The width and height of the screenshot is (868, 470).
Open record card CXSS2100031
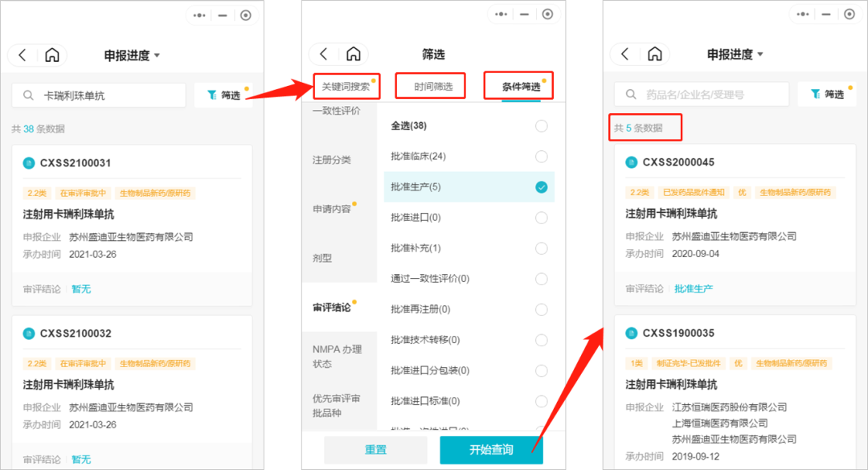[132, 225]
